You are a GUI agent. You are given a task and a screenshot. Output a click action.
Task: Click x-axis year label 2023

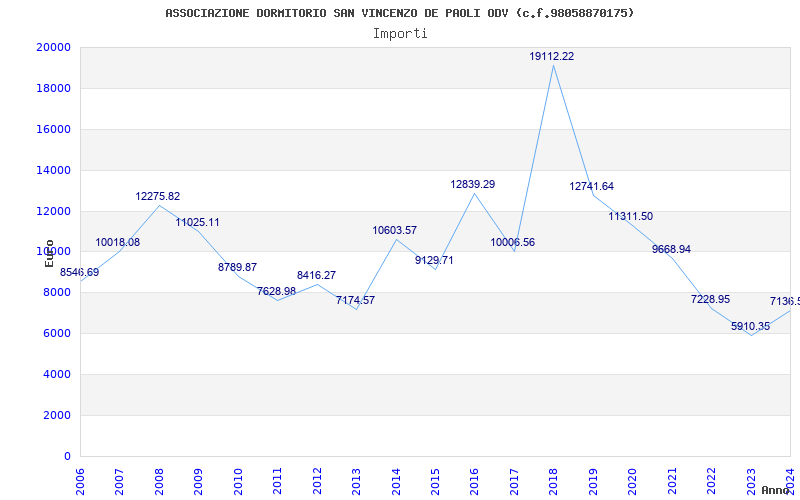coord(751,482)
